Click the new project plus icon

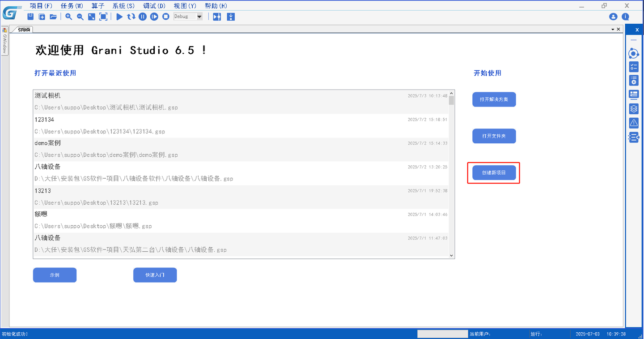(x=42, y=17)
